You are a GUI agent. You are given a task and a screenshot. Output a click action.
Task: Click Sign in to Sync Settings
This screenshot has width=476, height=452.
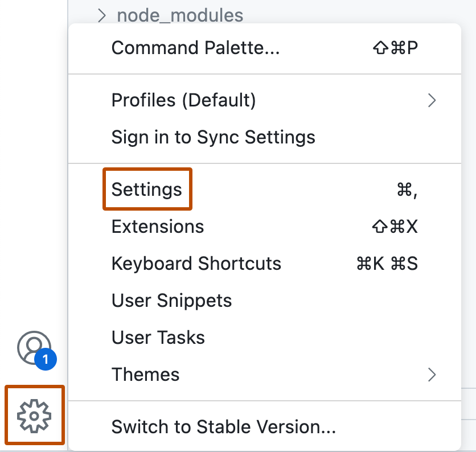(x=213, y=137)
